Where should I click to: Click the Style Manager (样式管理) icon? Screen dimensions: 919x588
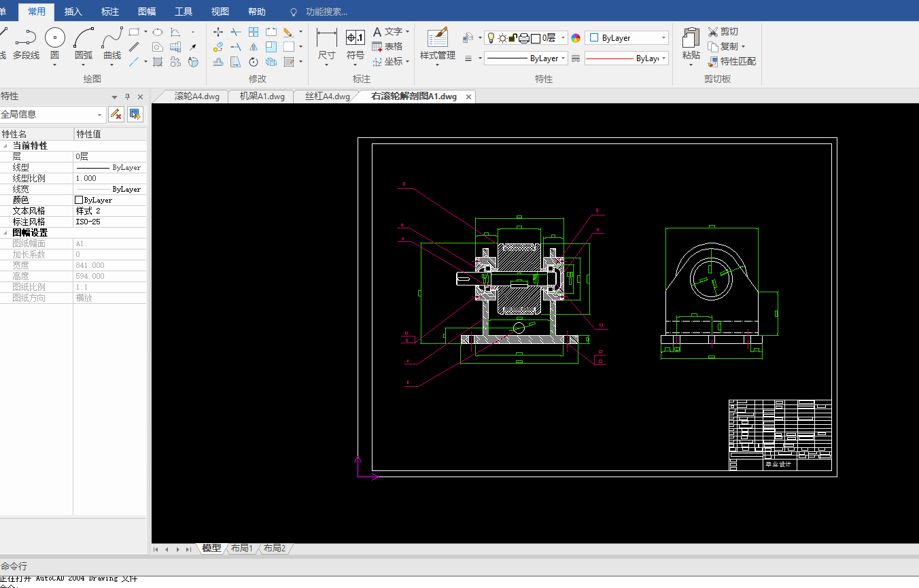click(x=437, y=38)
